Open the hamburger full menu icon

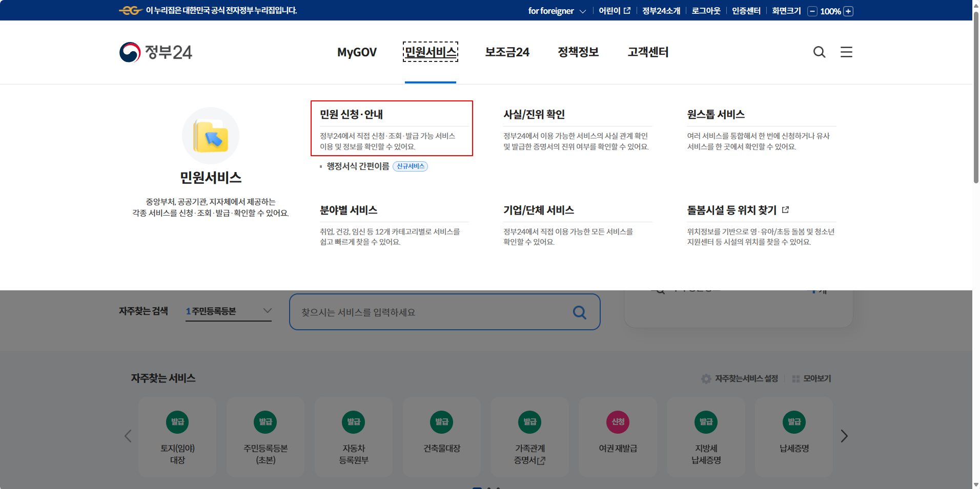tap(846, 52)
